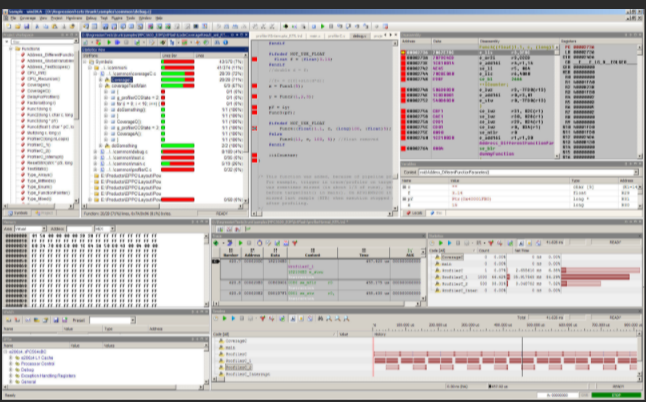This screenshot has height=402, width=646.
Task: Switch to the debug.c editor tab
Action: (x=359, y=36)
